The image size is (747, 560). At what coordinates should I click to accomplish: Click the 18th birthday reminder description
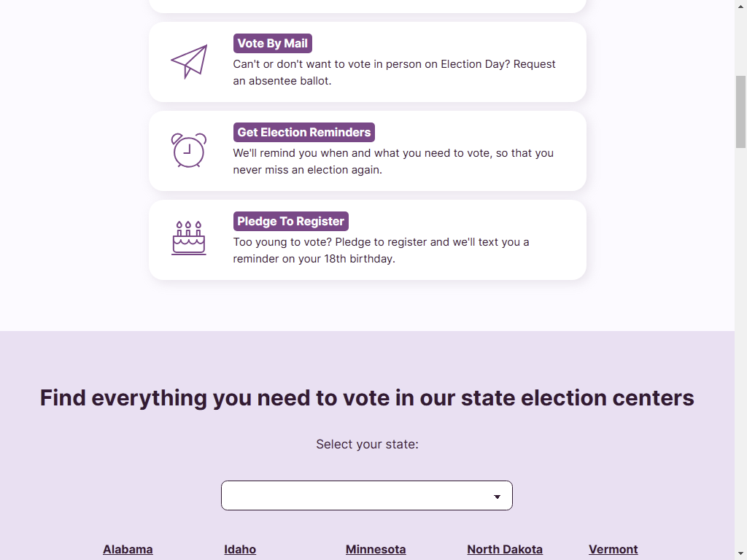point(381,251)
